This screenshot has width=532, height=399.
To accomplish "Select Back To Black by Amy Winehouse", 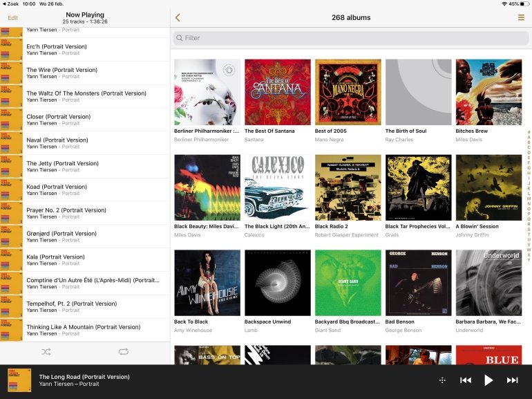I will tap(207, 283).
